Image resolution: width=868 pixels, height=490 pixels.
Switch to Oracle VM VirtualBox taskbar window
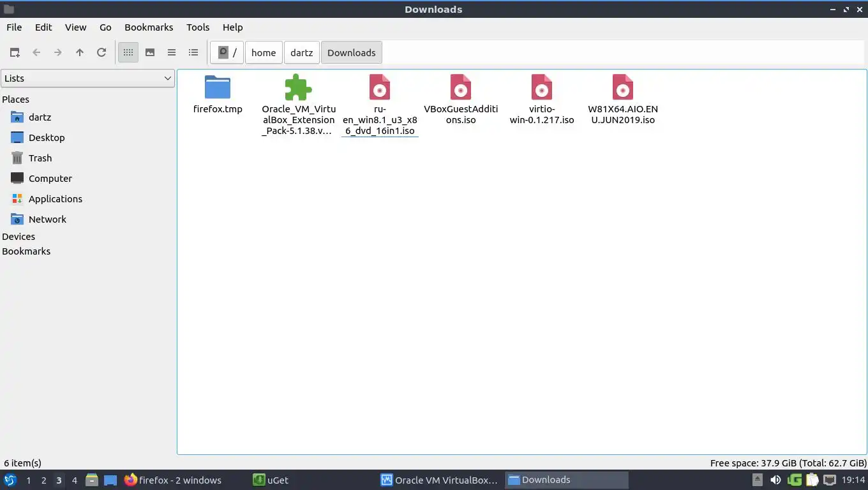pyautogui.click(x=438, y=480)
